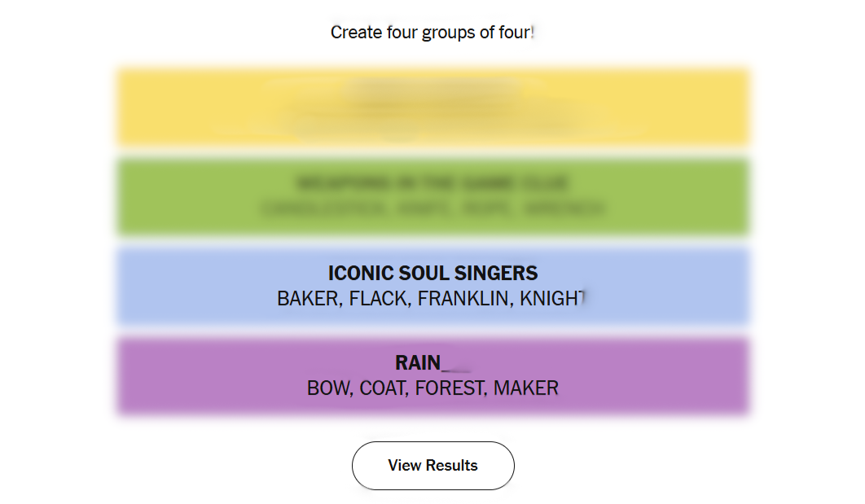Click the word FOREST in purple group
This screenshot has height=504, width=865.
pyautogui.click(x=450, y=388)
